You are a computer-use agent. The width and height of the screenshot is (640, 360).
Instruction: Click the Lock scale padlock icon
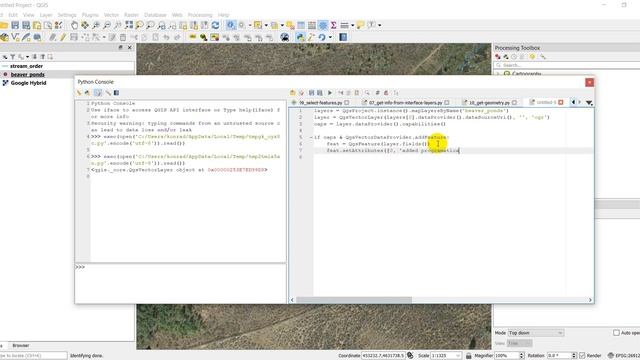(x=469, y=356)
